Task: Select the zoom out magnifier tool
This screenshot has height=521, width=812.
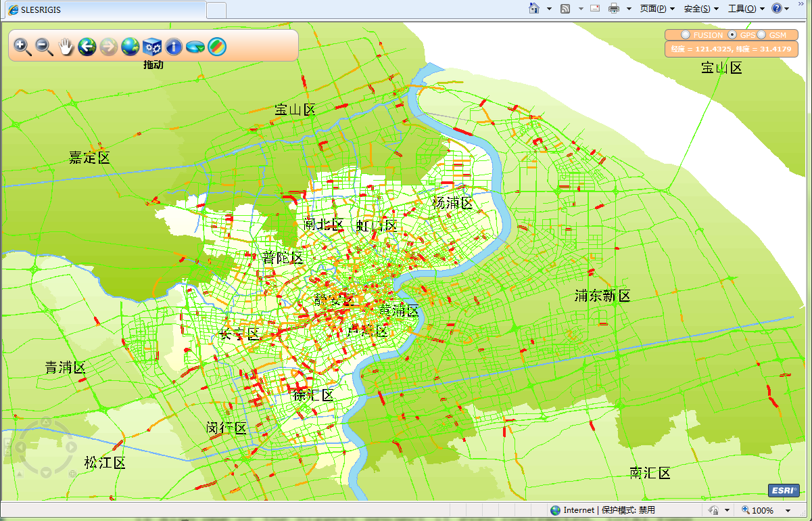Action: [x=44, y=47]
